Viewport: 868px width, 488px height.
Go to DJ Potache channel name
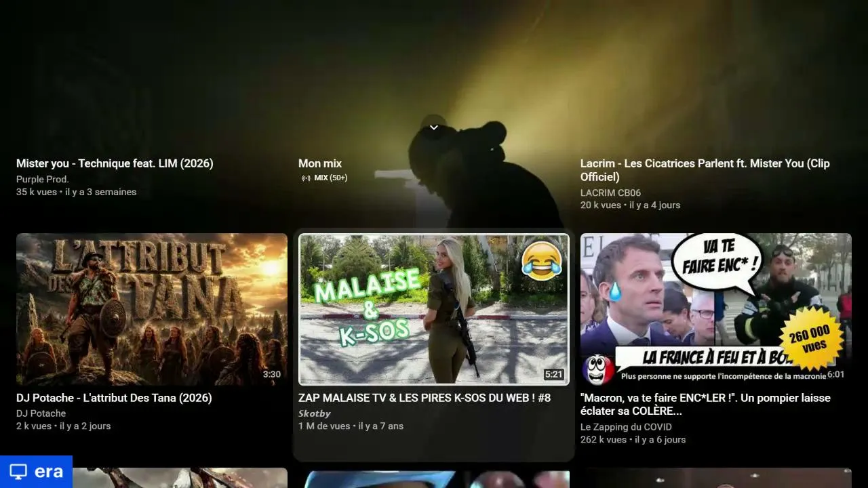[x=41, y=413]
